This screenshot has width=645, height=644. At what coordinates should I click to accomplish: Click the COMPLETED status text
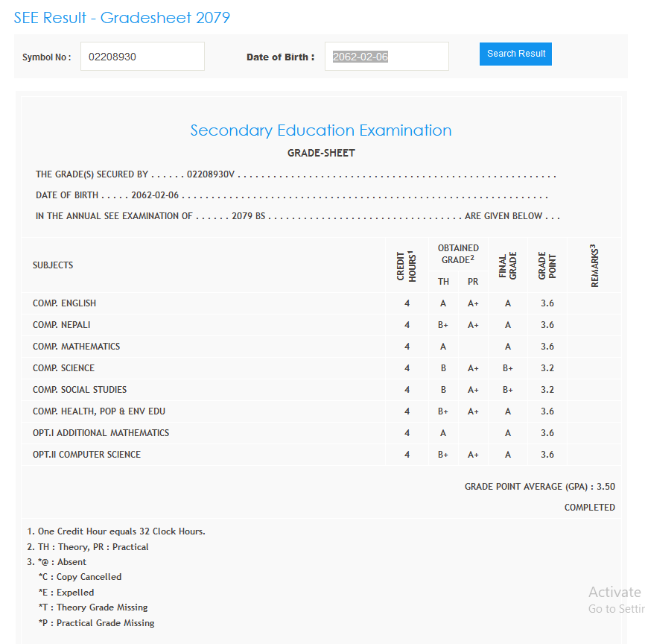589,508
